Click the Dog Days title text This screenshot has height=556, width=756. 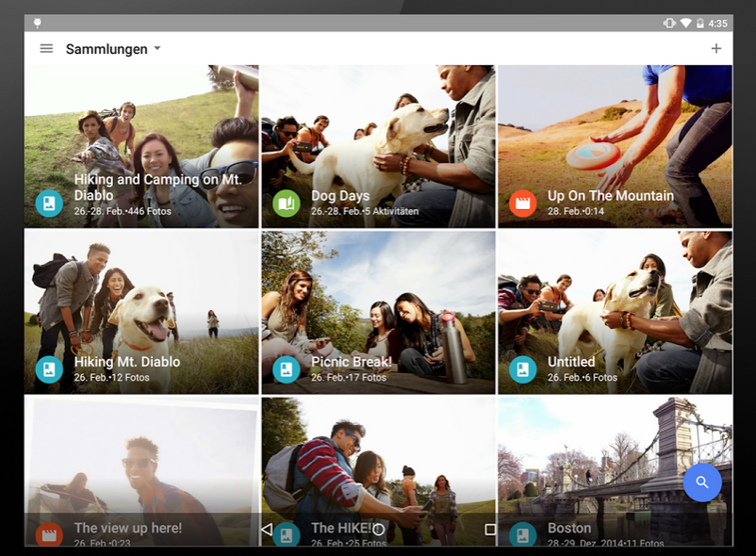(x=340, y=196)
